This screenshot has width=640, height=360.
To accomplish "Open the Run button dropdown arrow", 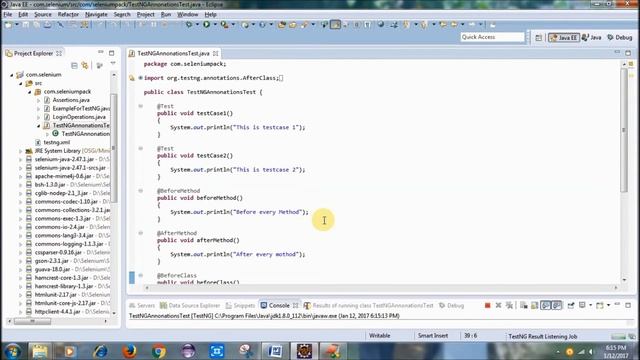I will click(215, 25).
